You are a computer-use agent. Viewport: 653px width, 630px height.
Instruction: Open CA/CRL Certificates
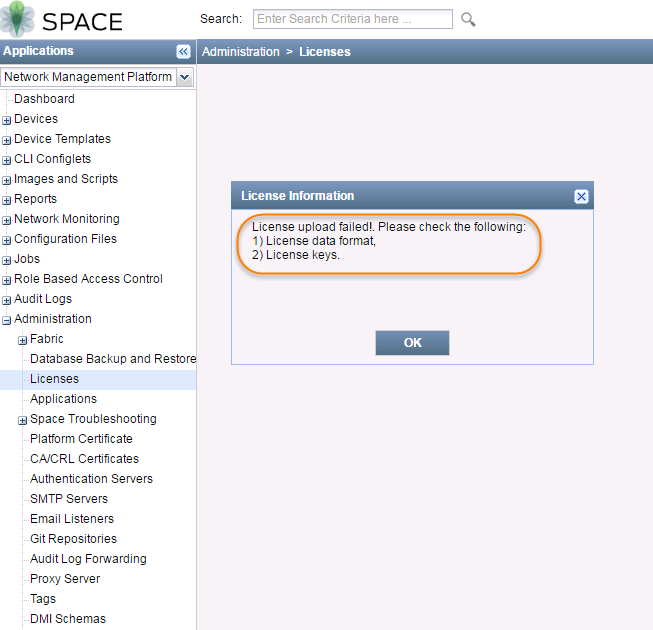85,459
